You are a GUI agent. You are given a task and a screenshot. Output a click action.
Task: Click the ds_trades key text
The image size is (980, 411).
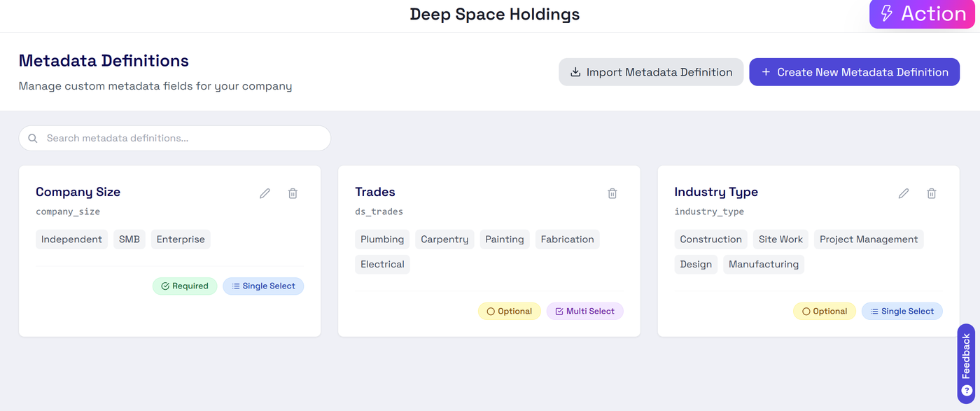coord(379,211)
